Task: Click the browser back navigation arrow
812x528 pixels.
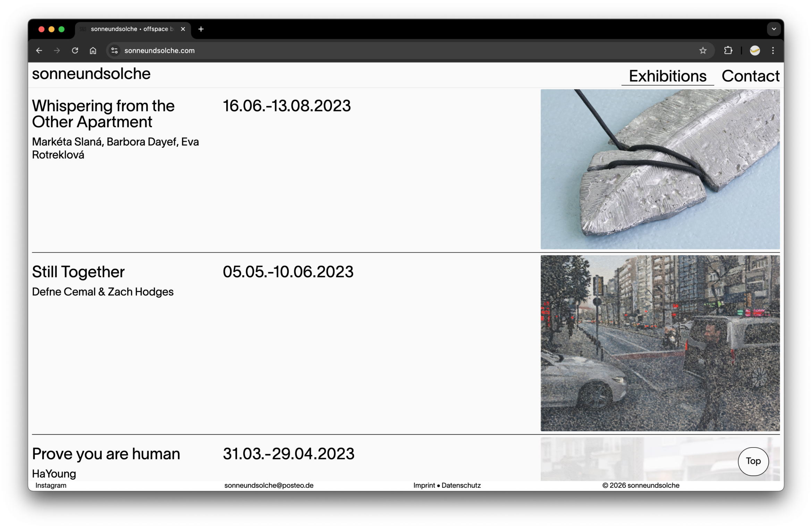Action: click(39, 51)
